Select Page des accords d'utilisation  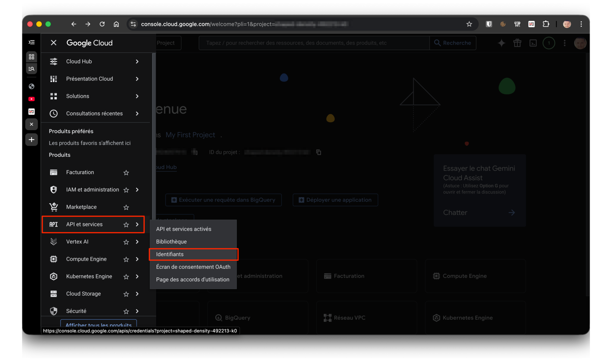point(193,280)
